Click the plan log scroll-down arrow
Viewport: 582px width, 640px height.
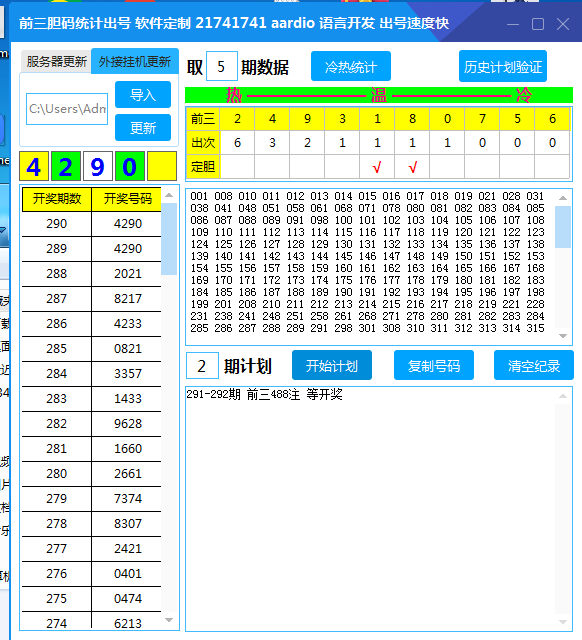coord(563,622)
